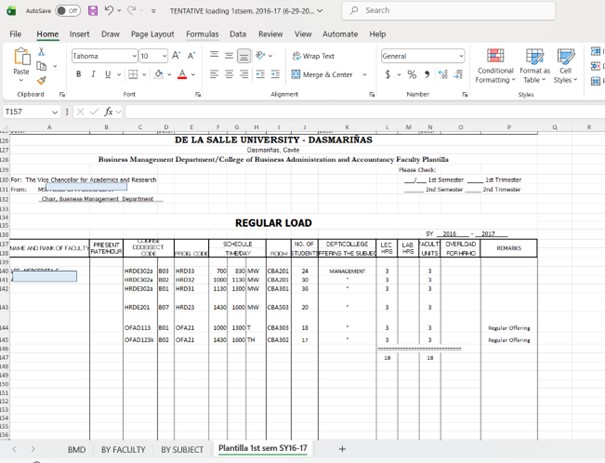Screen dimensions: 605x463
Task: Align text to top of cell
Action: point(214,56)
